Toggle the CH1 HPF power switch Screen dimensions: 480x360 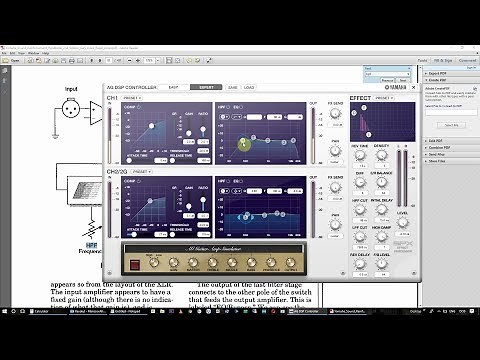pos(228,107)
